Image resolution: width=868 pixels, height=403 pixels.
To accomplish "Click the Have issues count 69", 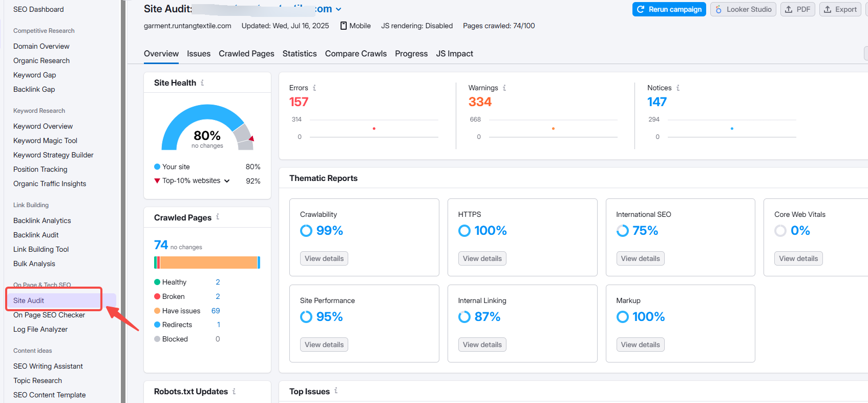I will pyautogui.click(x=216, y=311).
